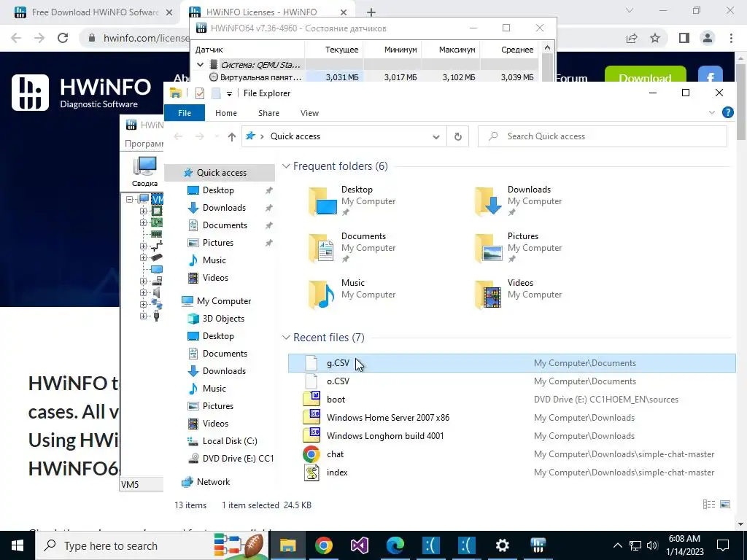Viewport: 747px width, 560px height.
Task: Select Videos icon under Quick access
Action: [193, 278]
